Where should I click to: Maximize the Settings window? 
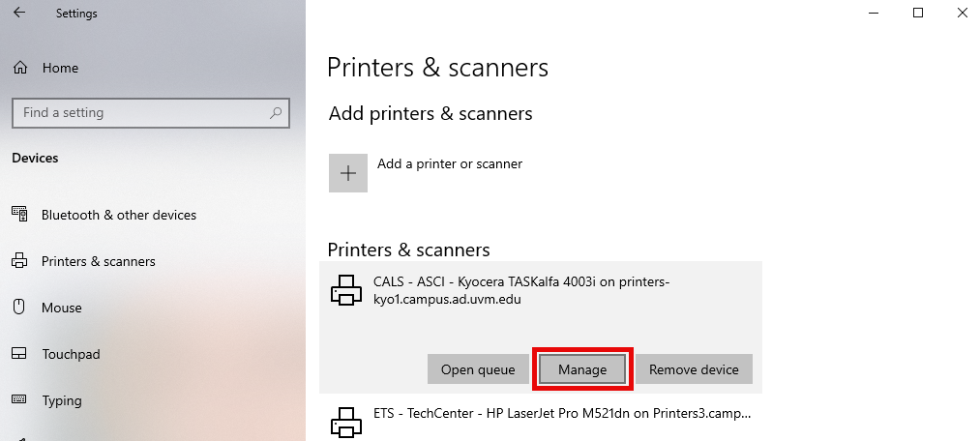click(x=918, y=13)
